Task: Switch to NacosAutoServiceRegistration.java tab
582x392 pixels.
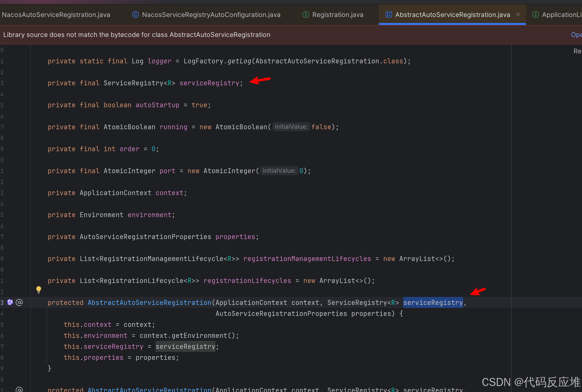Action: pos(56,15)
